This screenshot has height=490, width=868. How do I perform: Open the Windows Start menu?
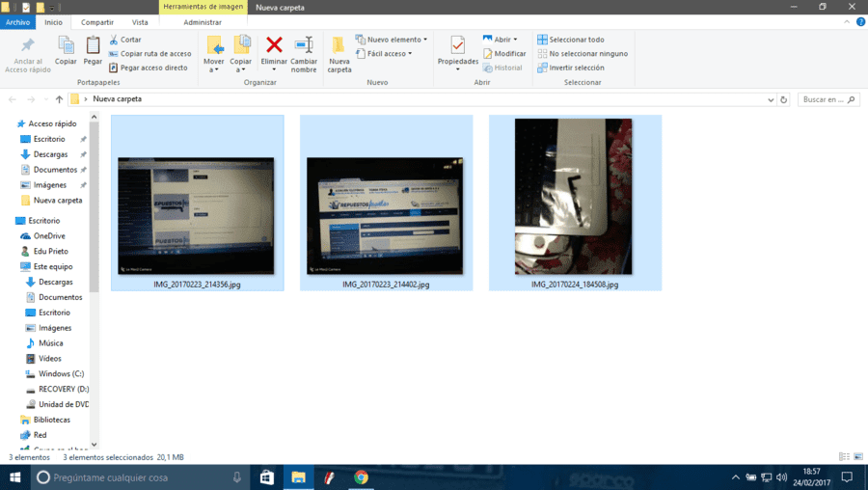[x=14, y=477]
